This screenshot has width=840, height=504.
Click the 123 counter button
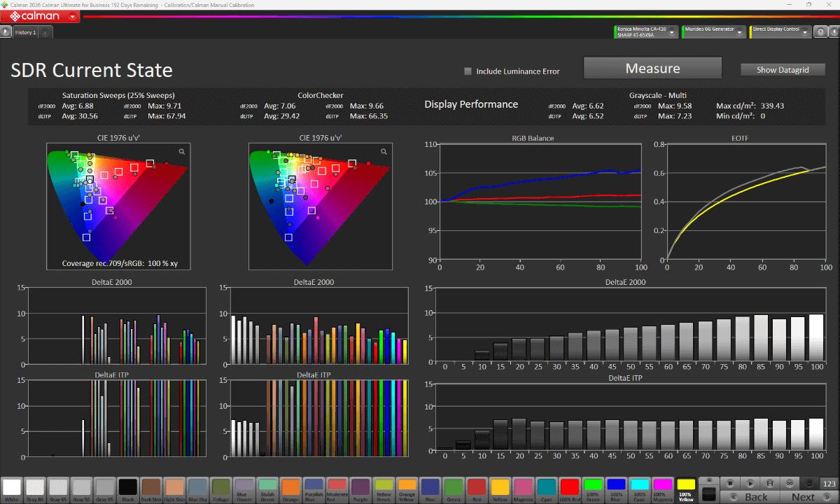click(x=829, y=483)
